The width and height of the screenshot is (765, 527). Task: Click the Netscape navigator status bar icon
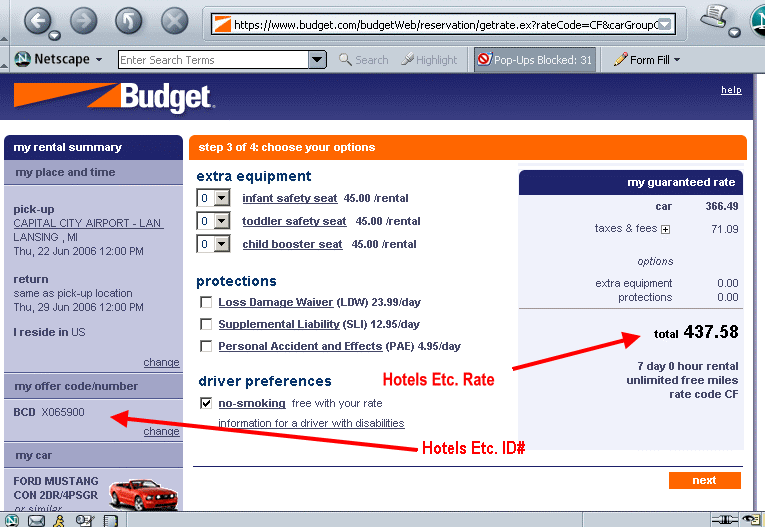11,521
